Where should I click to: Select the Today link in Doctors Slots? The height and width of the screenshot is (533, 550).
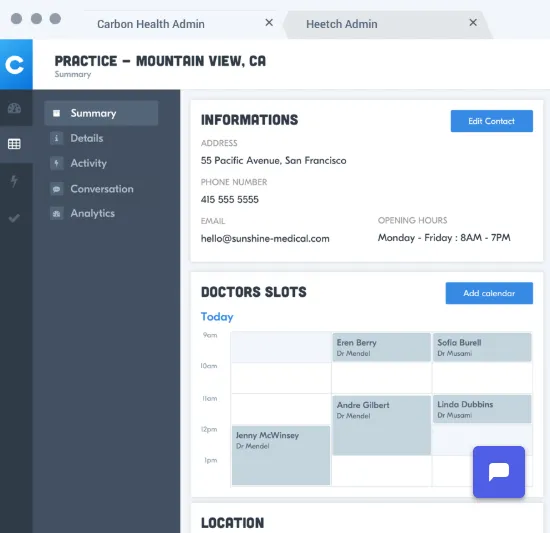tap(217, 317)
